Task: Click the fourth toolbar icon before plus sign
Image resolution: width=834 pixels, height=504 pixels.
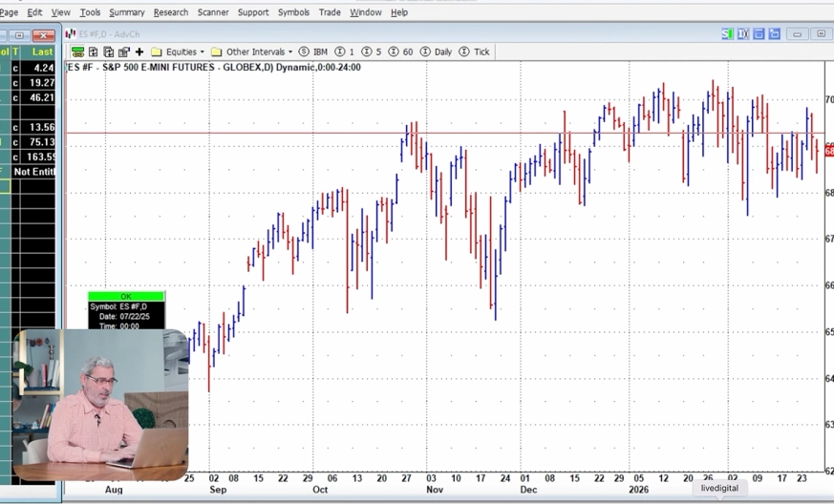Action: [x=124, y=52]
